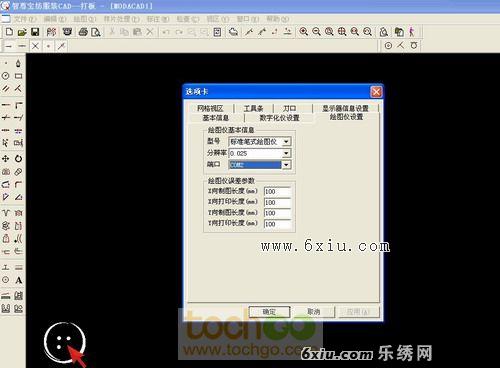This screenshot has width=500, height=368.
Task: Open the 窗口 menu
Action: 247,19
